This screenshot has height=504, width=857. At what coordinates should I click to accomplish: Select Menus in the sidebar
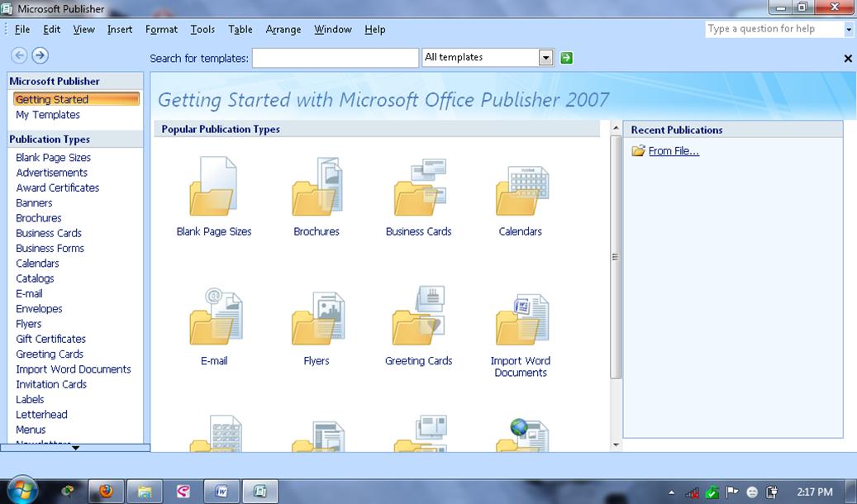tap(31, 430)
